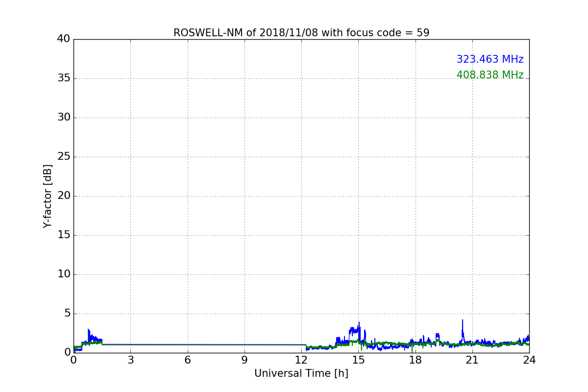Screen dimensions: 588x392
Task: Click x-axis tick label 24
Action: tap(529, 360)
